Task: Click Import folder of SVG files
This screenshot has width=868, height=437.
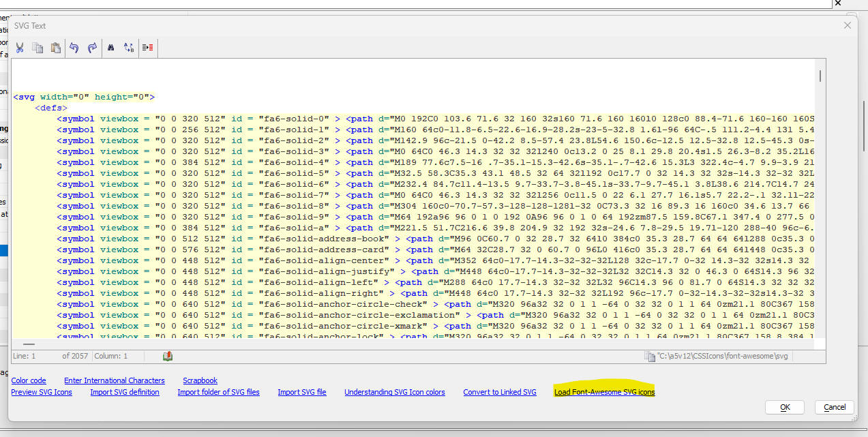Action: [218, 392]
